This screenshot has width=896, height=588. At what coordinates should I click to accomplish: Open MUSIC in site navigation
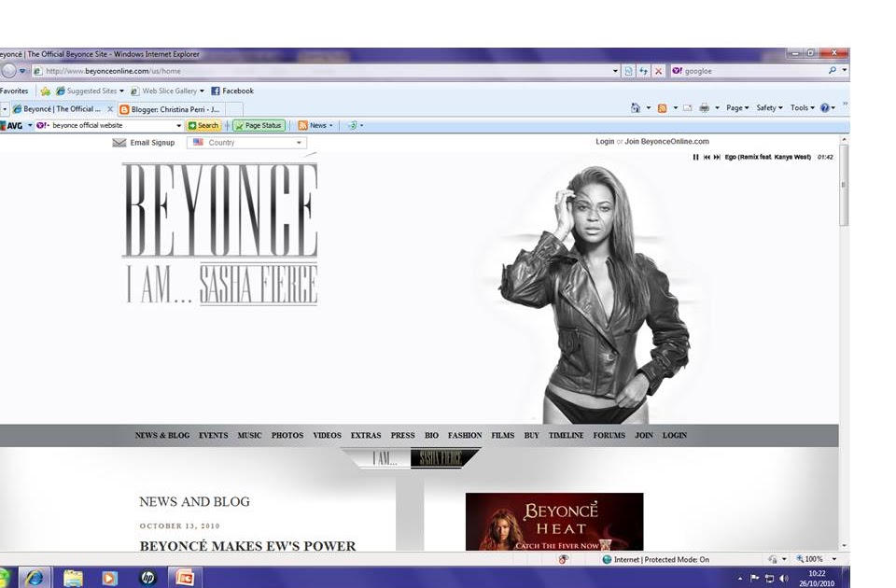249,436
